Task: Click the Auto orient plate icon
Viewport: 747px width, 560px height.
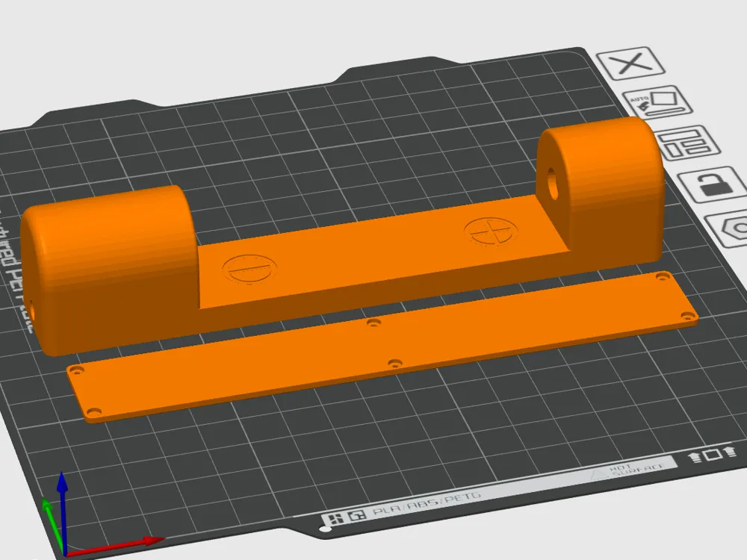Action: pos(658,103)
